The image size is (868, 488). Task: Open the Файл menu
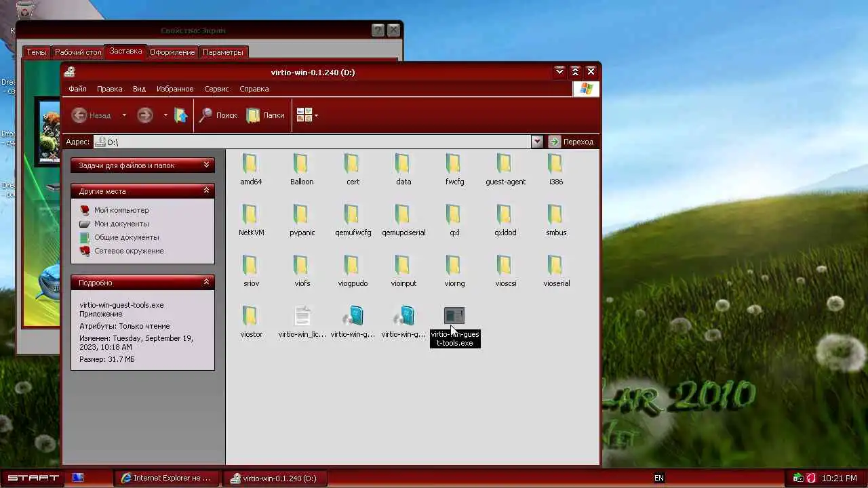tap(77, 89)
